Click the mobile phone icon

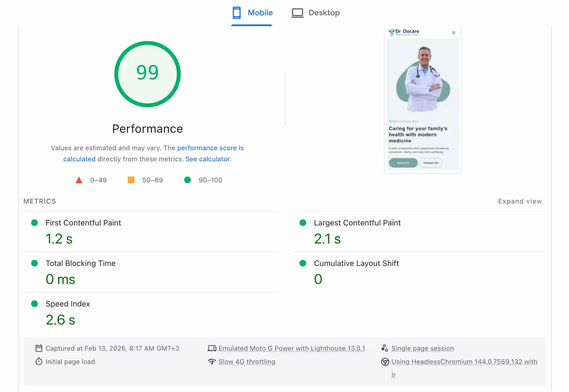236,13
